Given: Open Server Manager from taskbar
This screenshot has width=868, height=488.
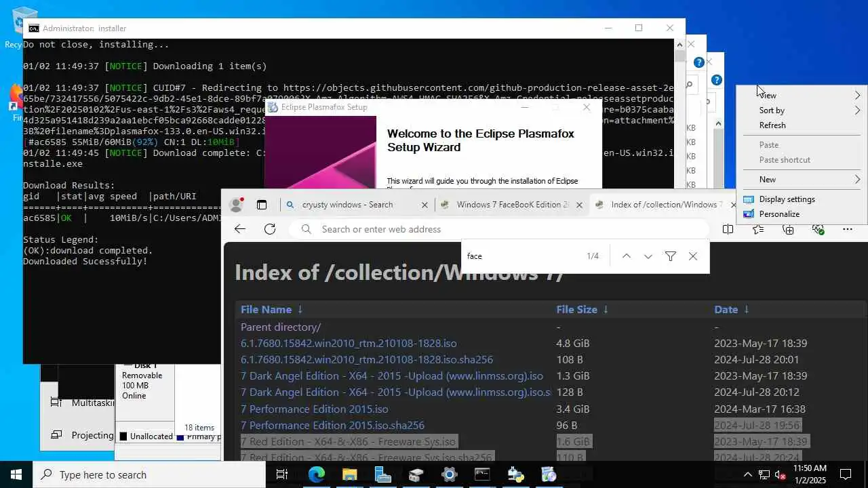Looking at the screenshot, I should click(383, 474).
